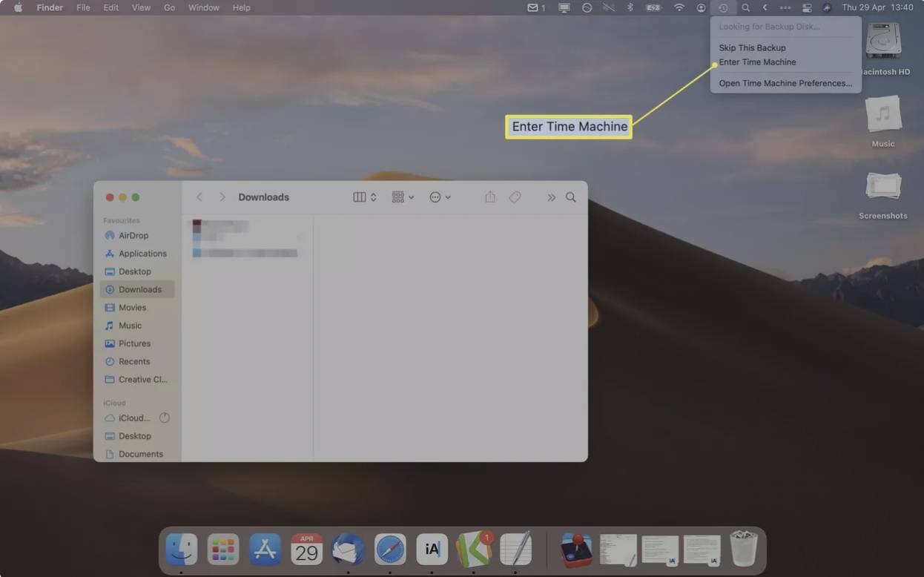Click Enter Time Machine menu item
This screenshot has height=577, width=924.
pyautogui.click(x=757, y=62)
